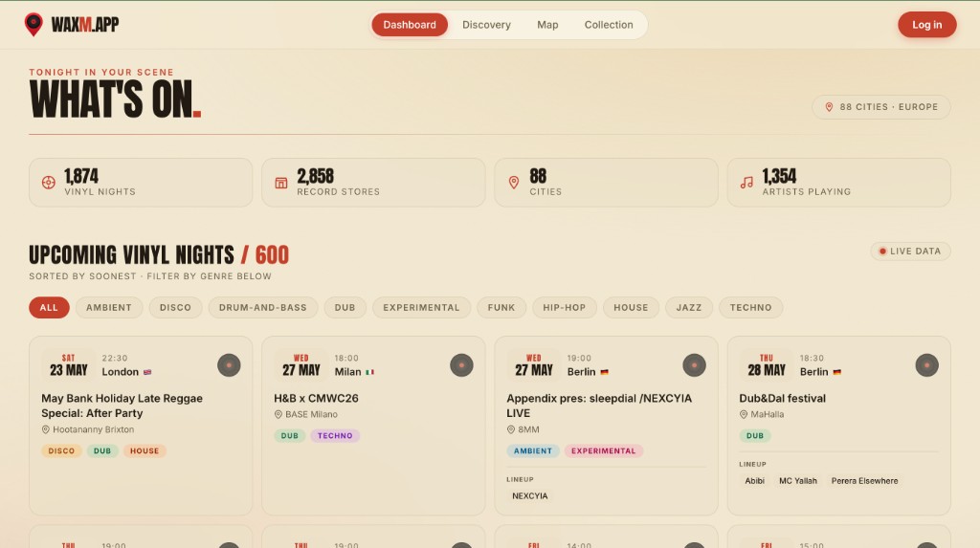Open the Dashboard tab
The width and height of the screenshot is (980, 548).
click(x=410, y=25)
